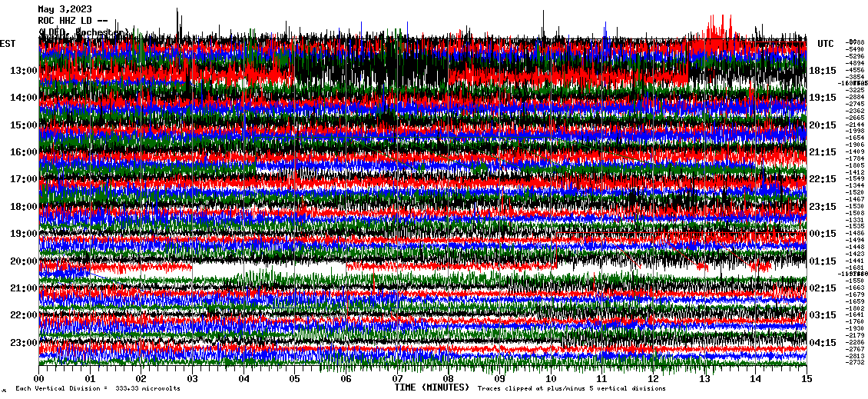Select the 04:15 UTC time label
868x399 pixels.
[823, 343]
